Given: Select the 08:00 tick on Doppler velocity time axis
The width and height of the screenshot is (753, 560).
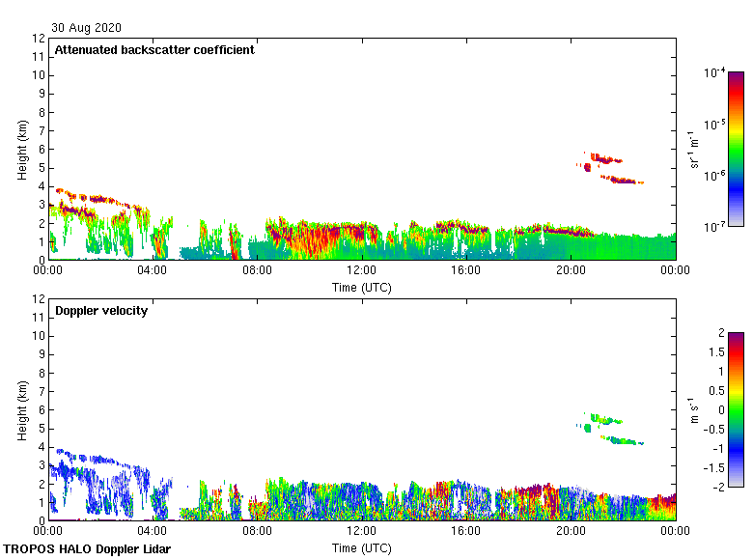Looking at the screenshot, I should coord(257,532).
